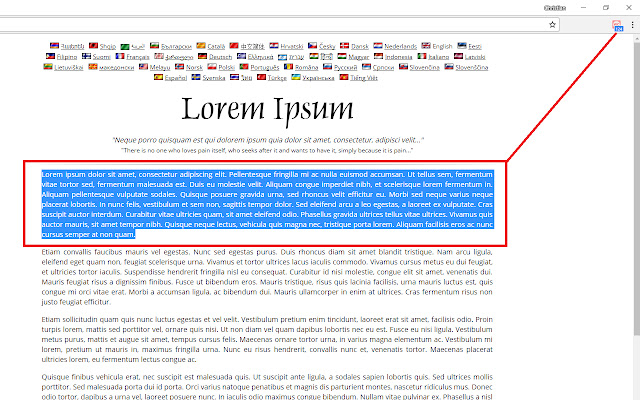640x400 pixels.
Task: Click the Spanish flag beside Español
Action: pyautogui.click(x=158, y=77)
